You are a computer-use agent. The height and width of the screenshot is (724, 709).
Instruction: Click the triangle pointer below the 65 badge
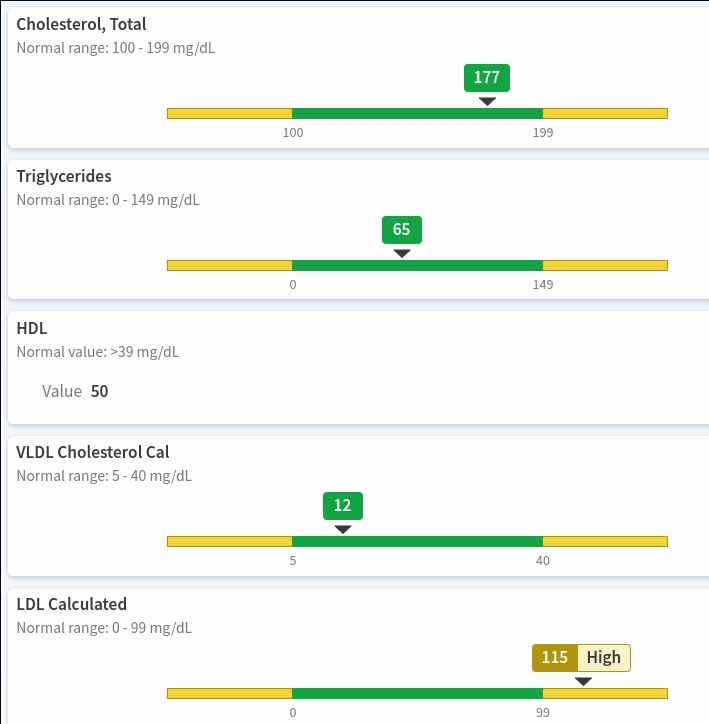(x=402, y=253)
